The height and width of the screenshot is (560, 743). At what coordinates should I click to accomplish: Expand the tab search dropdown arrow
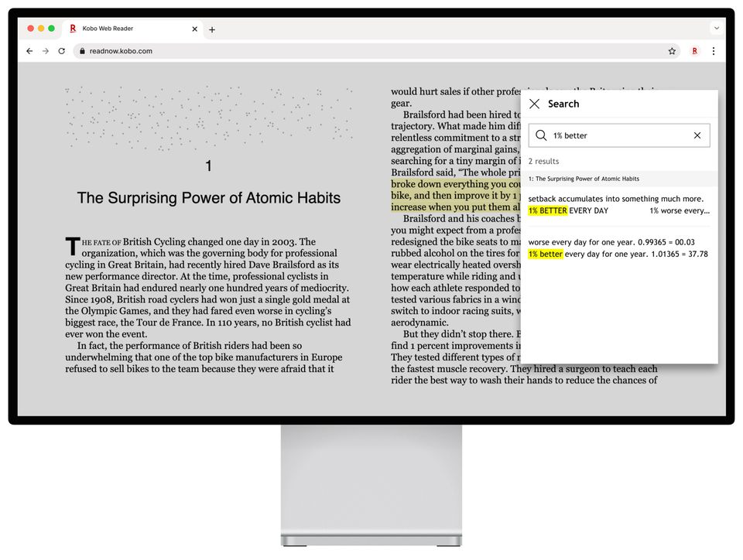[x=717, y=29]
